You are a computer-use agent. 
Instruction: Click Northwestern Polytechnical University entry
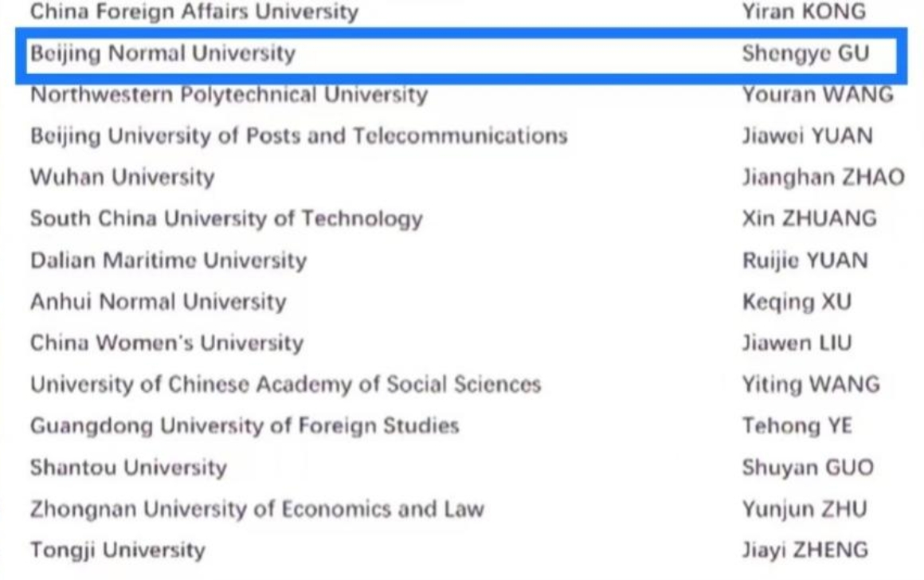[x=229, y=95]
